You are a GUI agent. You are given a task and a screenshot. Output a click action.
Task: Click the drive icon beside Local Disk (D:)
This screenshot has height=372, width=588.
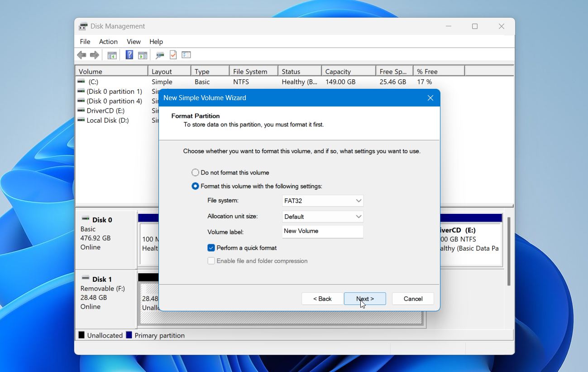(x=81, y=120)
